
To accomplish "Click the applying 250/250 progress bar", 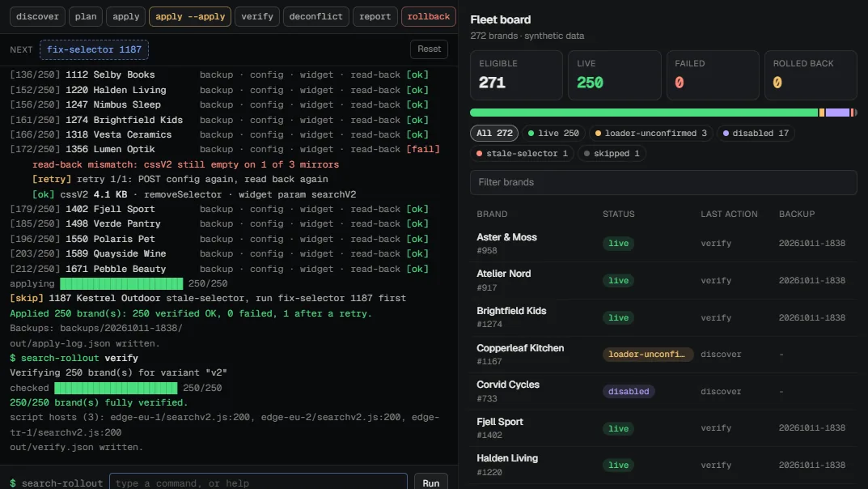I will [x=121, y=283].
